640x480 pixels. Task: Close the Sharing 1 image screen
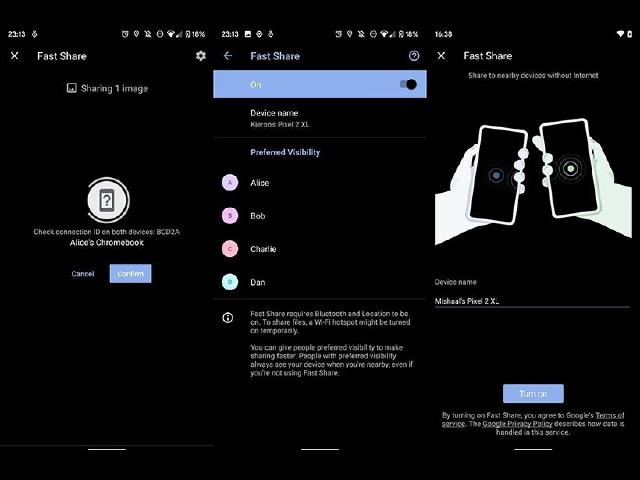tap(14, 56)
